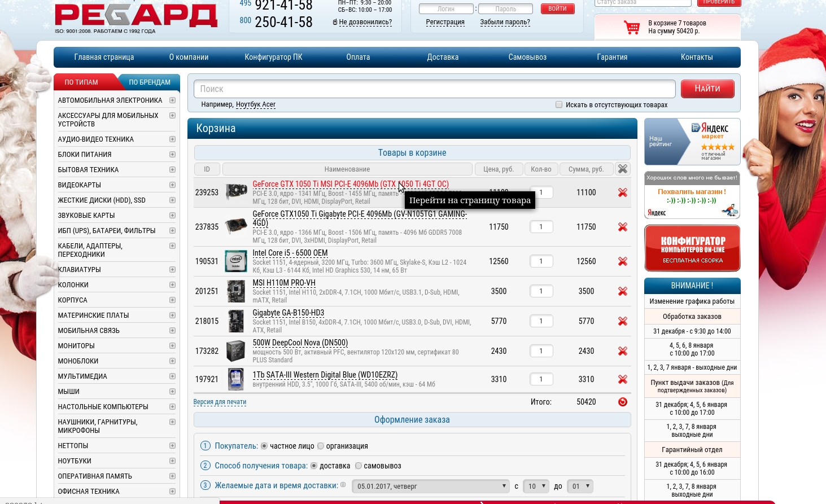
Task: Open Gigabyte GA-B150-HD3 motherboard thumbnail
Action: (x=236, y=321)
